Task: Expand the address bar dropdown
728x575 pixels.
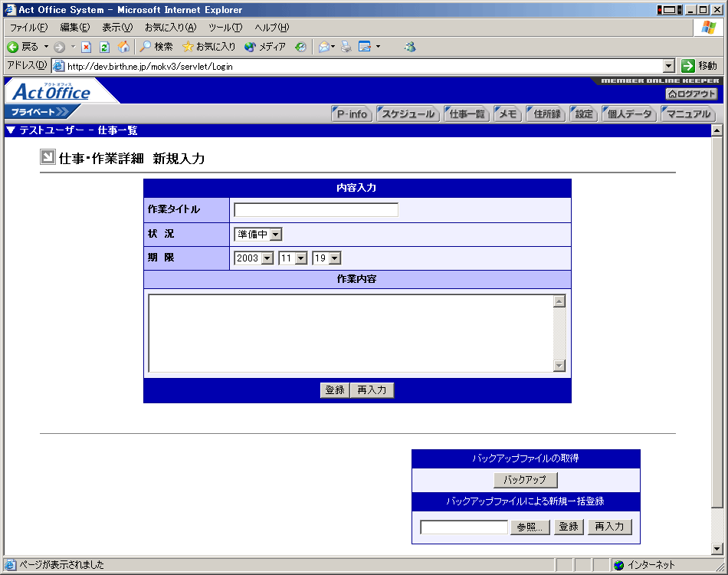Action: [x=668, y=66]
